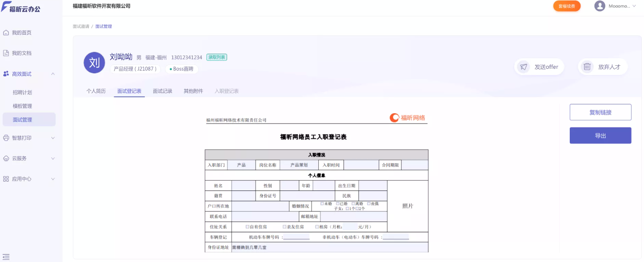The image size is (644, 262).
Task: Open the 面试记录 tab
Action: point(162,90)
